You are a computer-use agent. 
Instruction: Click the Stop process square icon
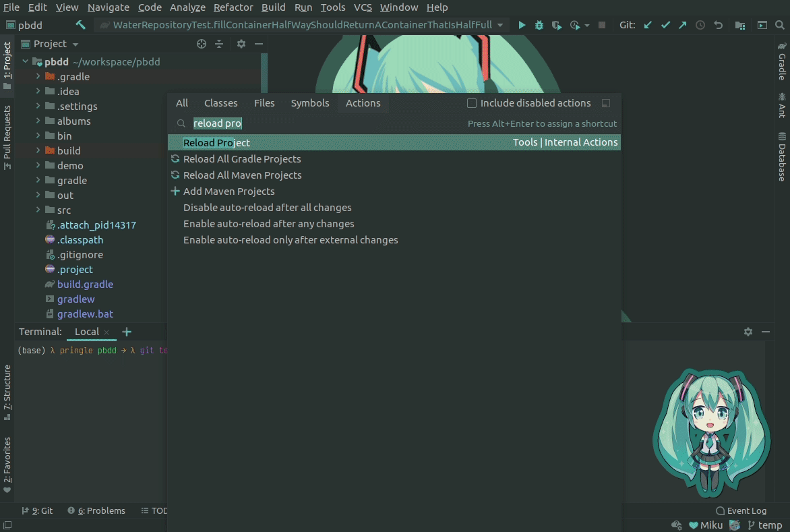pos(601,25)
